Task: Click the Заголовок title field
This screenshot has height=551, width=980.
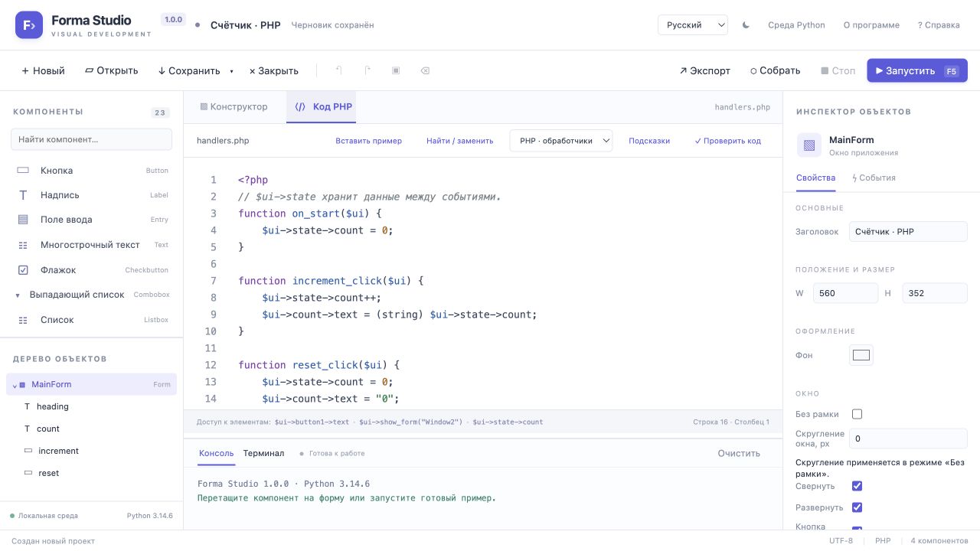Action: point(908,232)
